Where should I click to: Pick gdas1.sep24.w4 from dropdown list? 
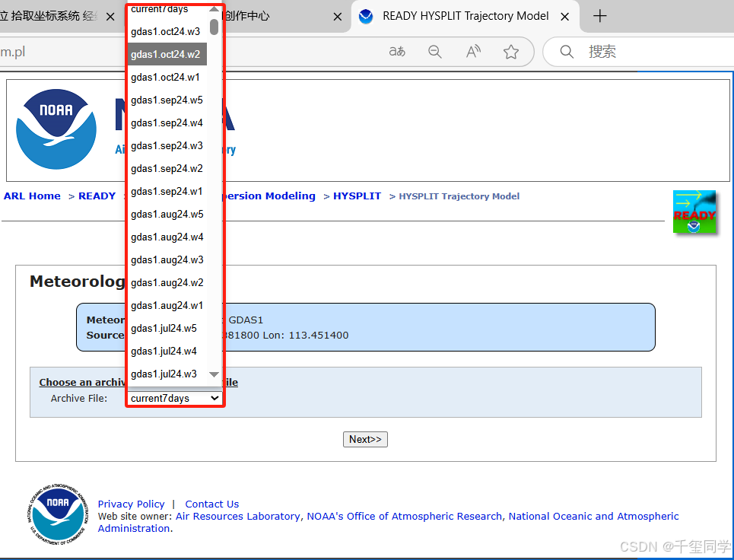click(x=167, y=123)
